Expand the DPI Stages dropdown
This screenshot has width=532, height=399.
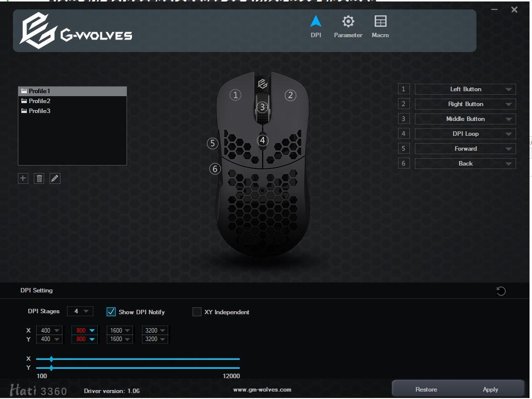(80, 311)
